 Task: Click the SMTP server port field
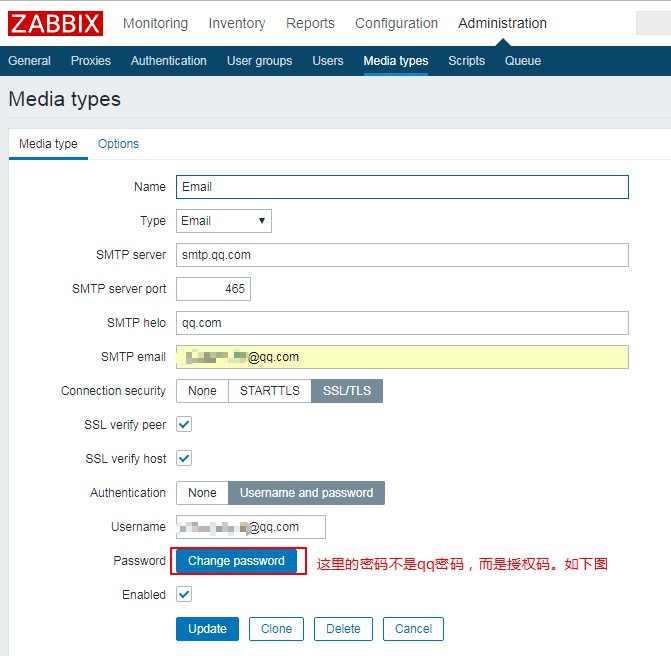click(213, 289)
